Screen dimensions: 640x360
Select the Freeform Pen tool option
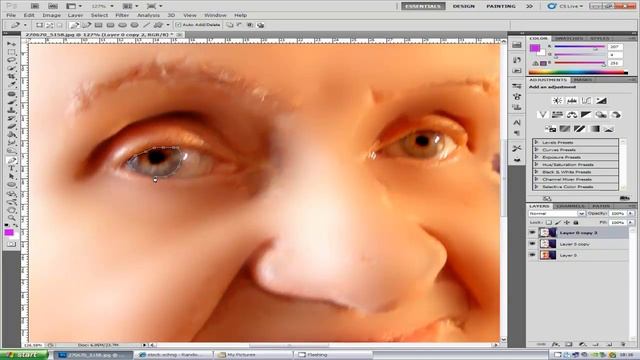(86, 25)
